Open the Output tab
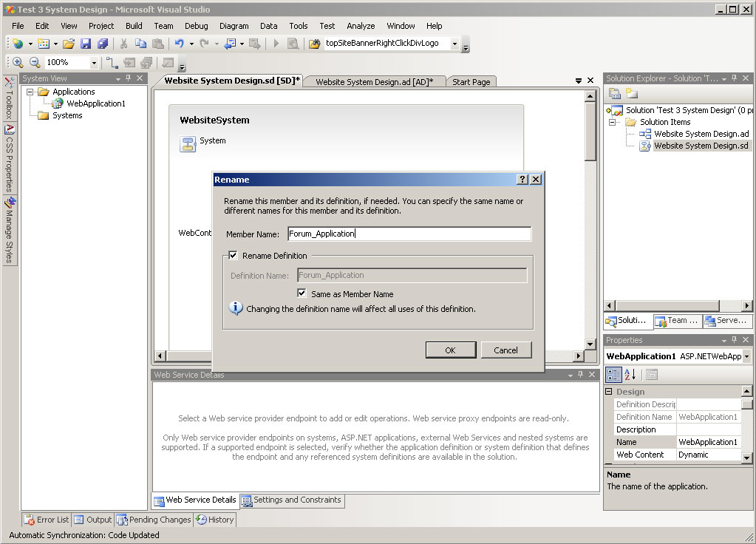 93,520
